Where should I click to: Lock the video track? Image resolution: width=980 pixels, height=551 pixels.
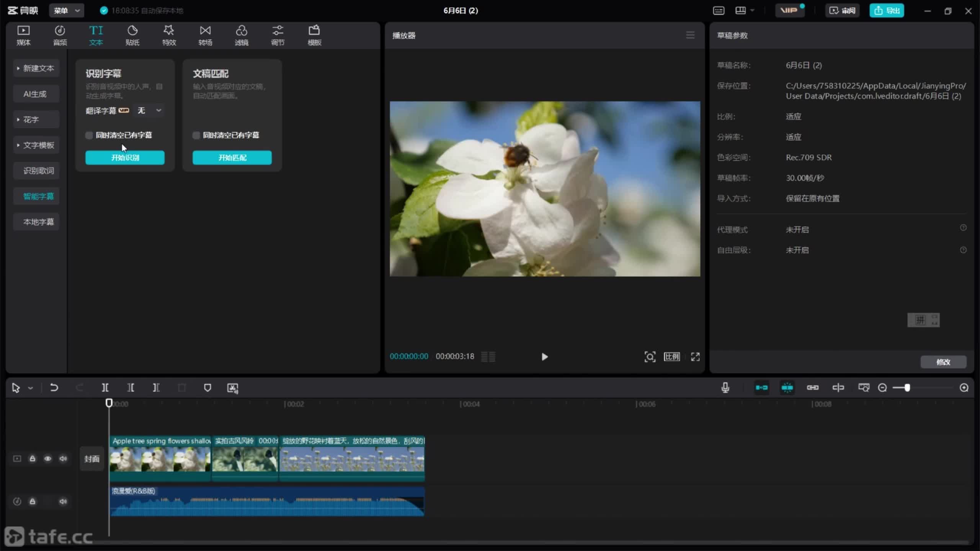point(33,458)
